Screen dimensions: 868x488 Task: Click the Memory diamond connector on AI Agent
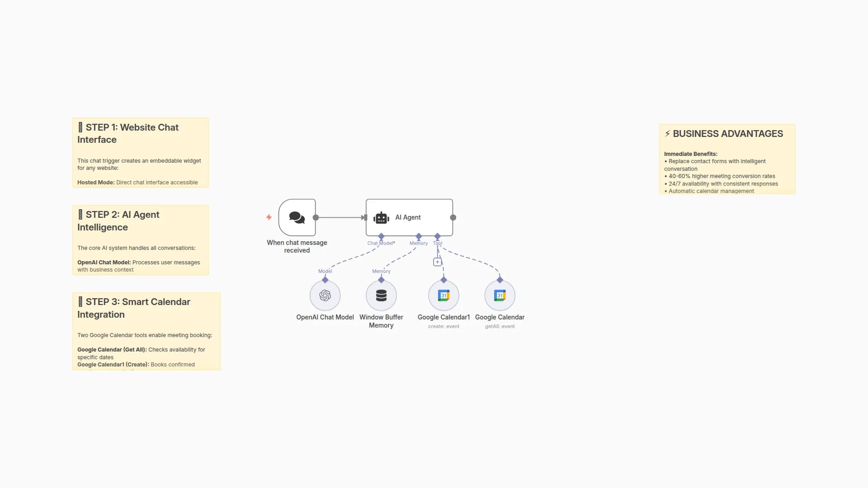(x=419, y=236)
